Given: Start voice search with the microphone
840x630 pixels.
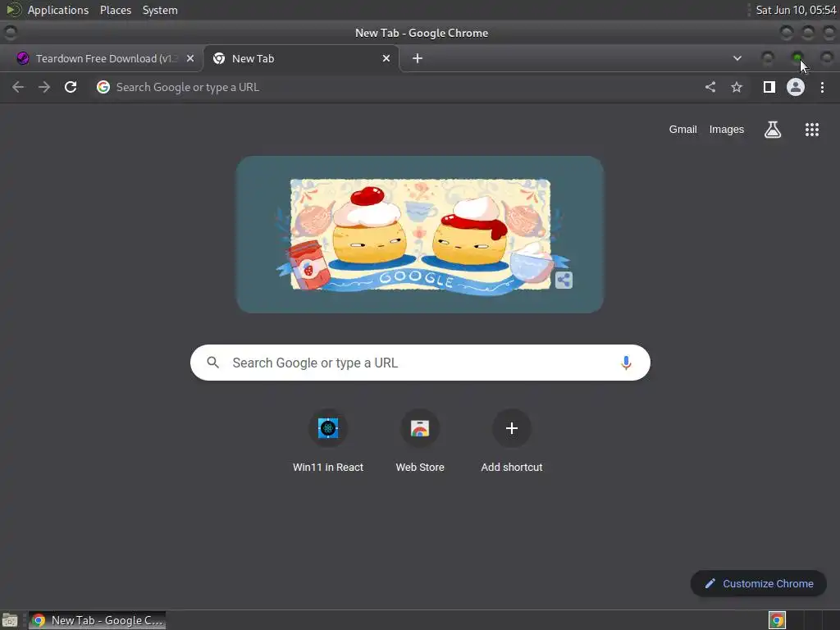Looking at the screenshot, I should [625, 363].
